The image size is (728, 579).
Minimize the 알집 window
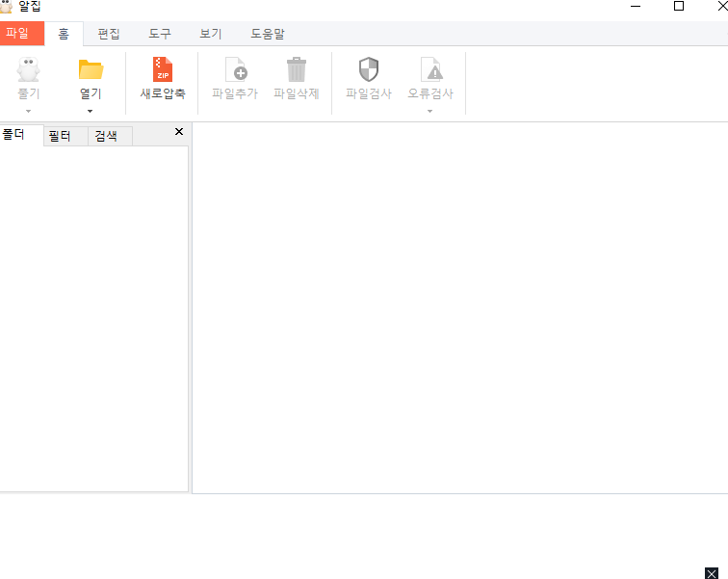pos(636,6)
